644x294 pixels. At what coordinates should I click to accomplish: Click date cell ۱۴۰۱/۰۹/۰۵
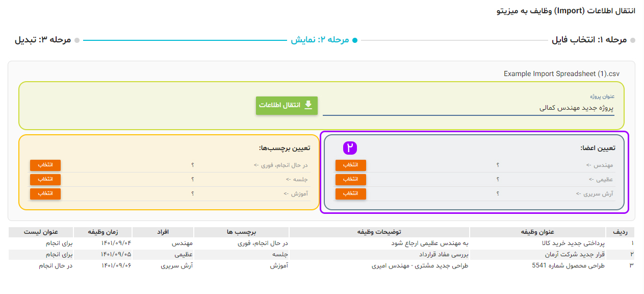click(x=116, y=254)
